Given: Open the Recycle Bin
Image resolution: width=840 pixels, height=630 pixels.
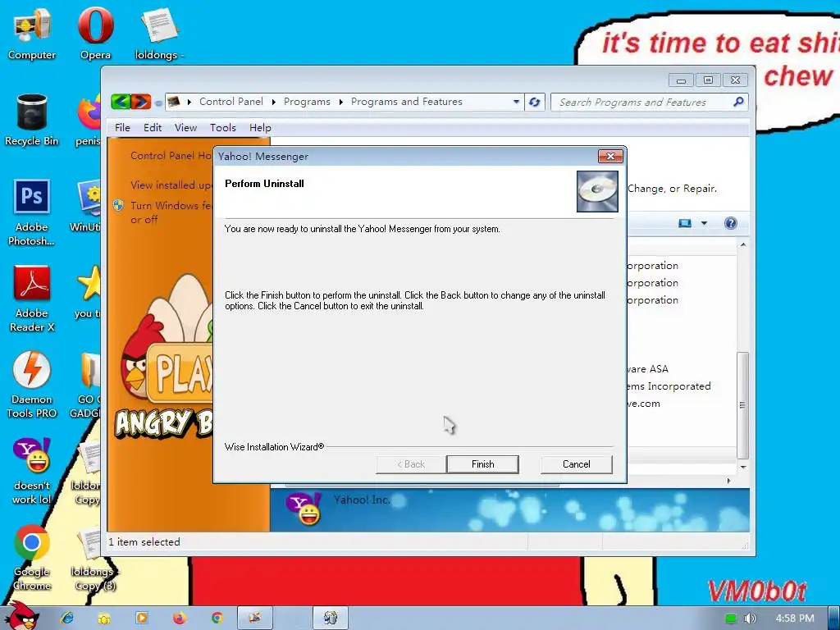Looking at the screenshot, I should pyautogui.click(x=32, y=120).
